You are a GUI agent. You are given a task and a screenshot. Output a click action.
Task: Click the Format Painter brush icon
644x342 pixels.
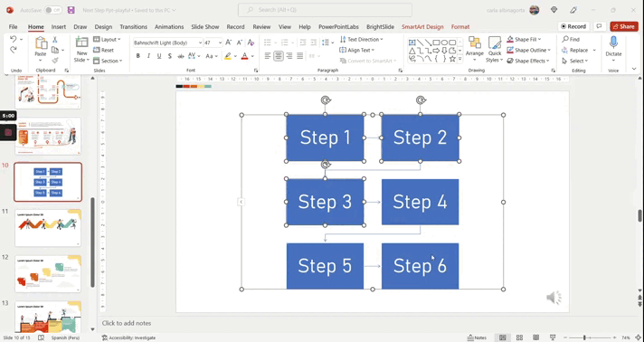(x=55, y=61)
